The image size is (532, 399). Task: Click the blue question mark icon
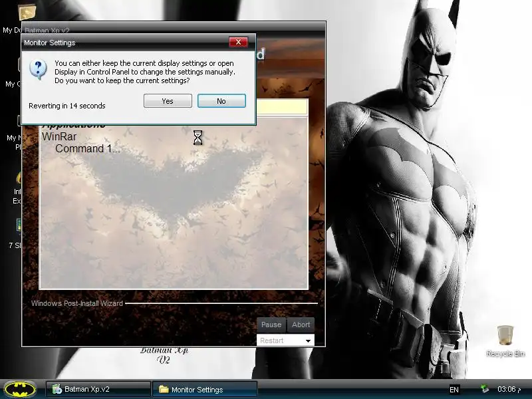(x=39, y=69)
